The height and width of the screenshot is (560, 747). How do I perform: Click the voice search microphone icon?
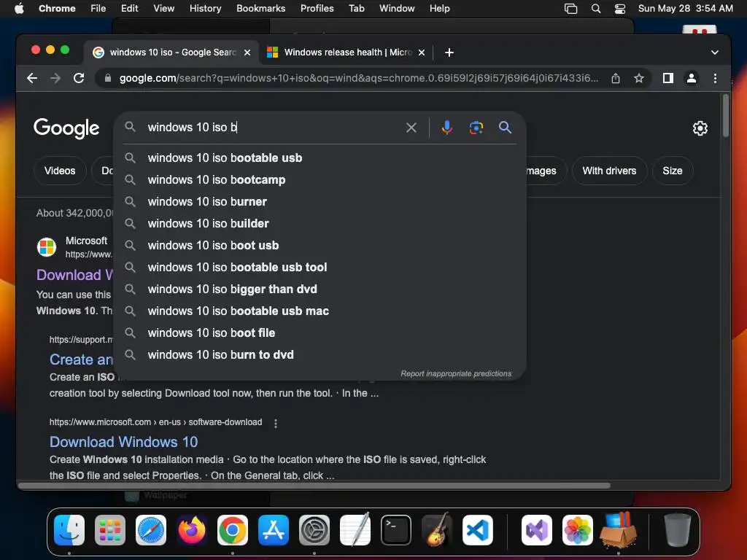(446, 128)
